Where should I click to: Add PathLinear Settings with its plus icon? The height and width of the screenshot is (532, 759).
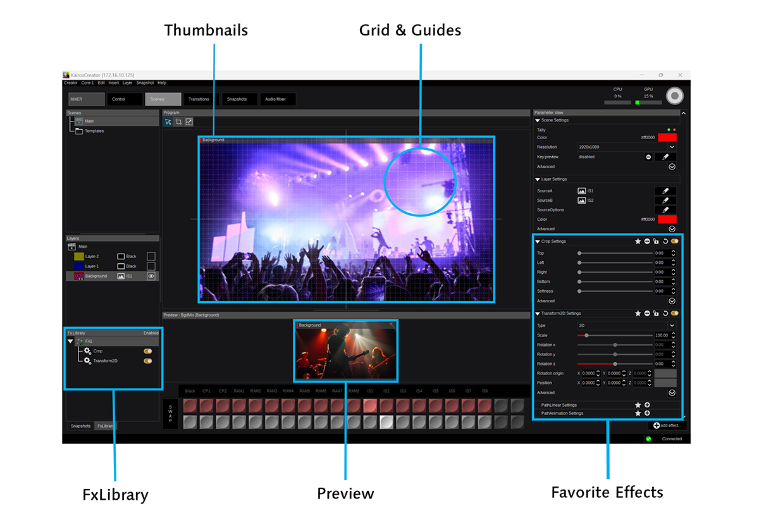point(647,405)
